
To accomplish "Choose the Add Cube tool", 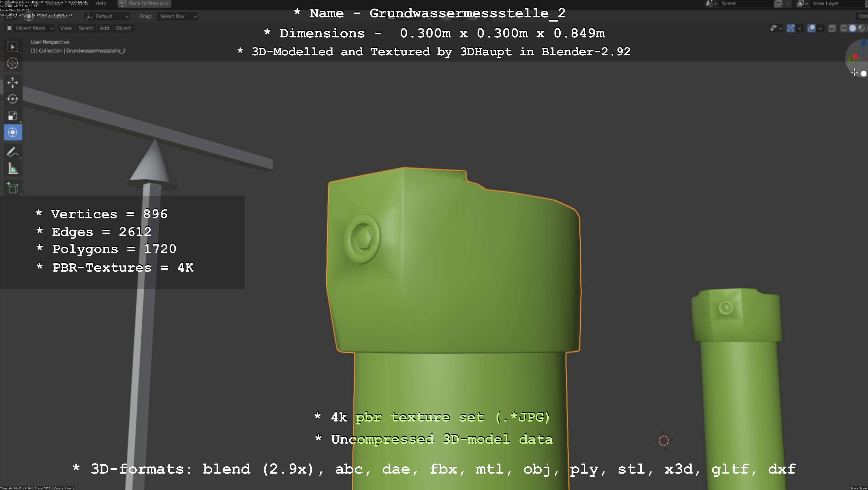I will pyautogui.click(x=13, y=188).
